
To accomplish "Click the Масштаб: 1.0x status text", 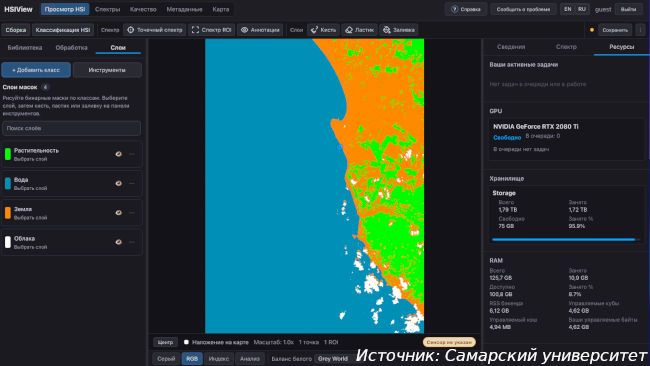I will pos(274,342).
